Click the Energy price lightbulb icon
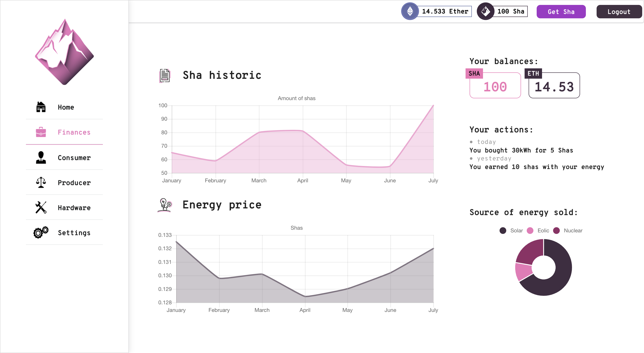This screenshot has height=353, width=644. point(165,205)
